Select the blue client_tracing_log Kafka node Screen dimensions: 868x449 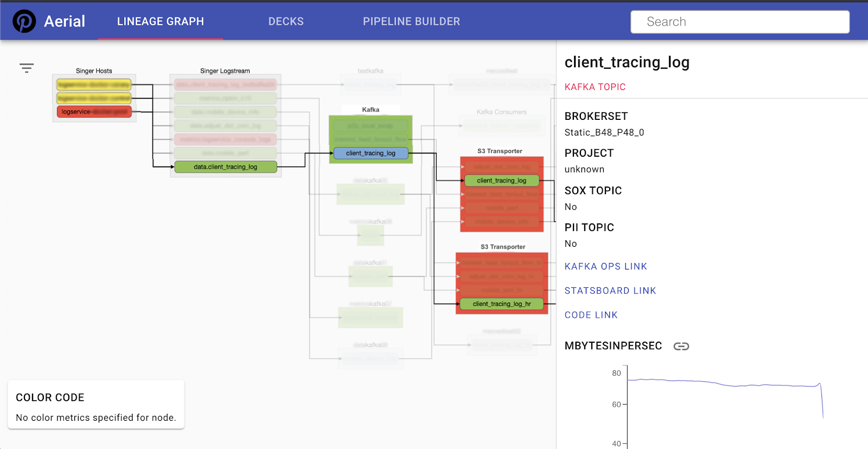click(x=371, y=153)
